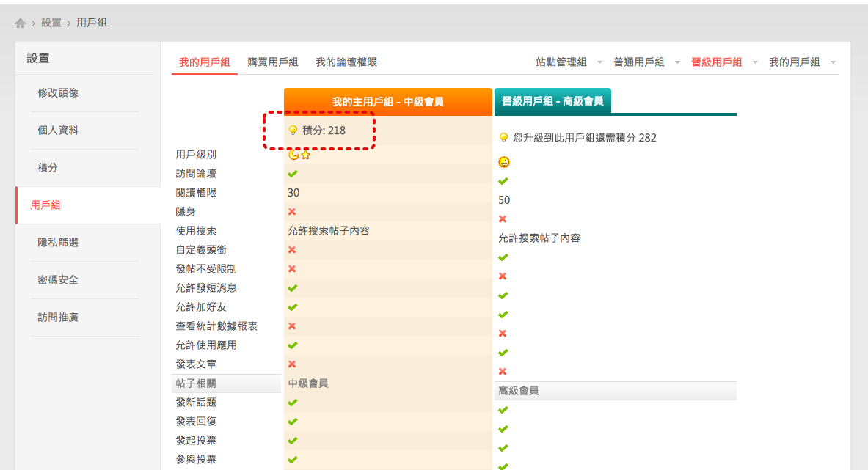Click red cross in 隱身 row
The image size is (868, 470).
pyautogui.click(x=292, y=212)
